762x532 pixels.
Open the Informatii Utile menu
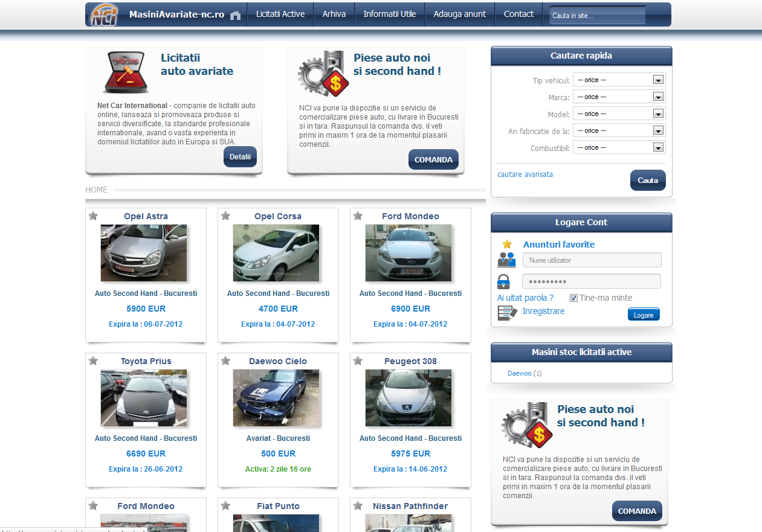389,14
